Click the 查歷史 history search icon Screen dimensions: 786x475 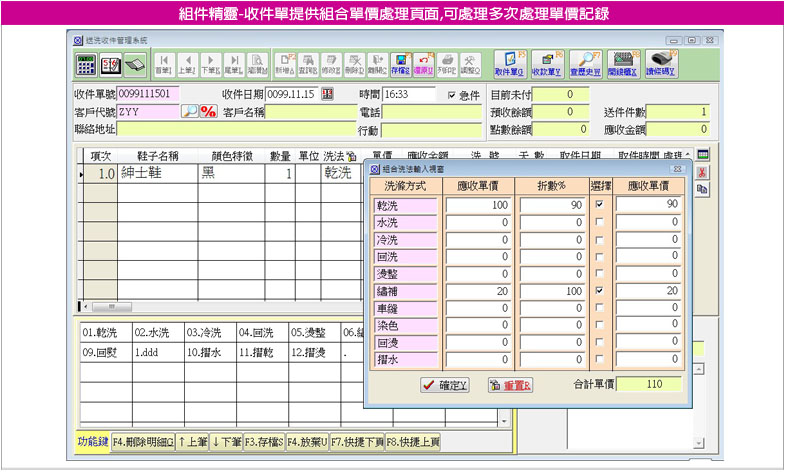click(x=584, y=63)
